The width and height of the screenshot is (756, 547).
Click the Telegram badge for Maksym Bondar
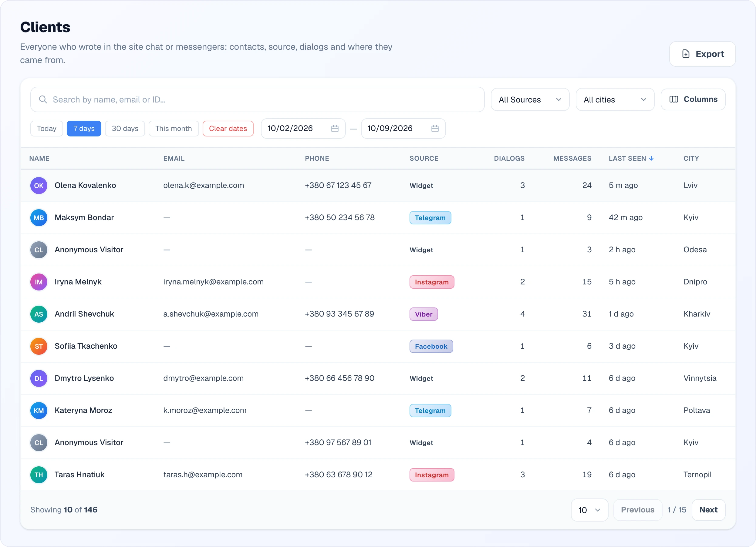430,218
